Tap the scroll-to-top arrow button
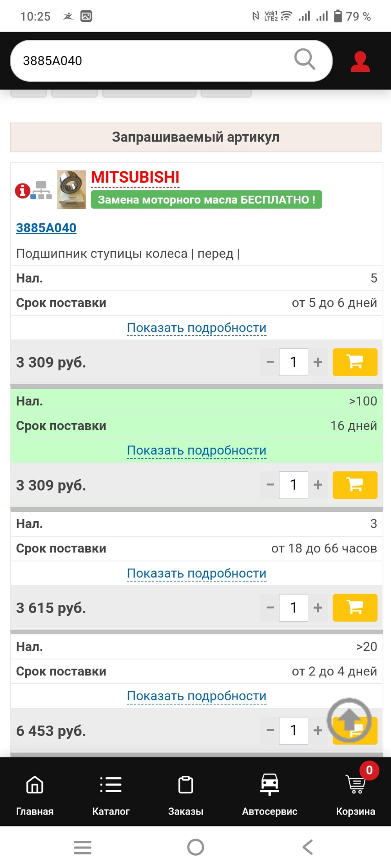 (x=348, y=720)
